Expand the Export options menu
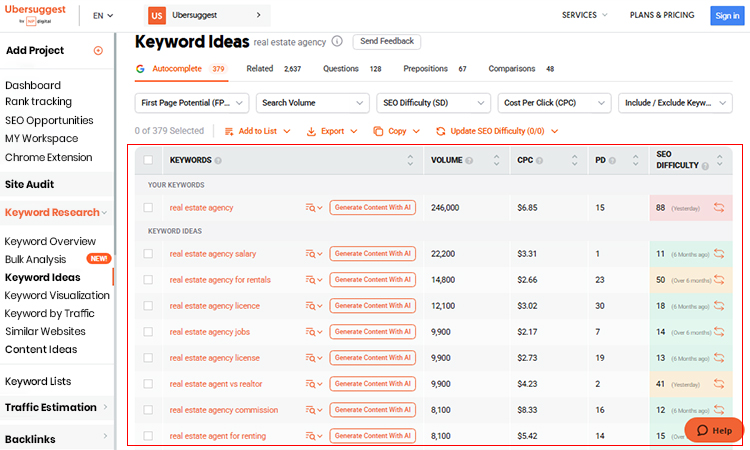 [332, 131]
